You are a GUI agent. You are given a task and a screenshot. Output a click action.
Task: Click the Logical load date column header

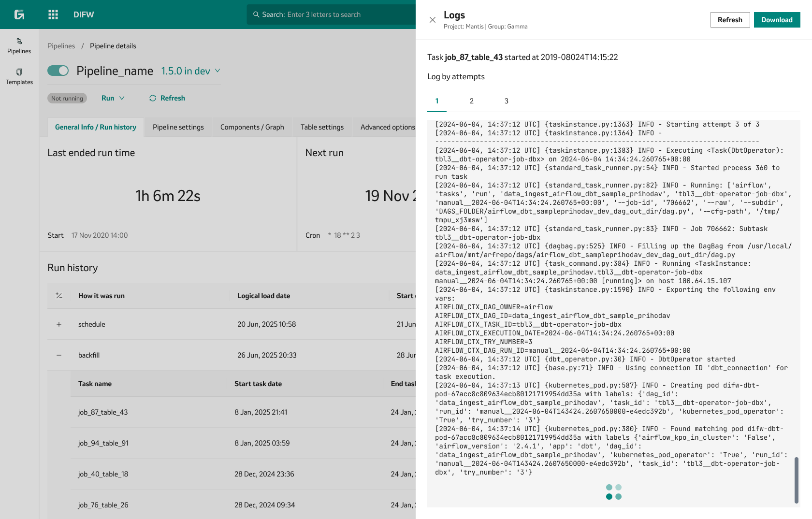click(264, 296)
